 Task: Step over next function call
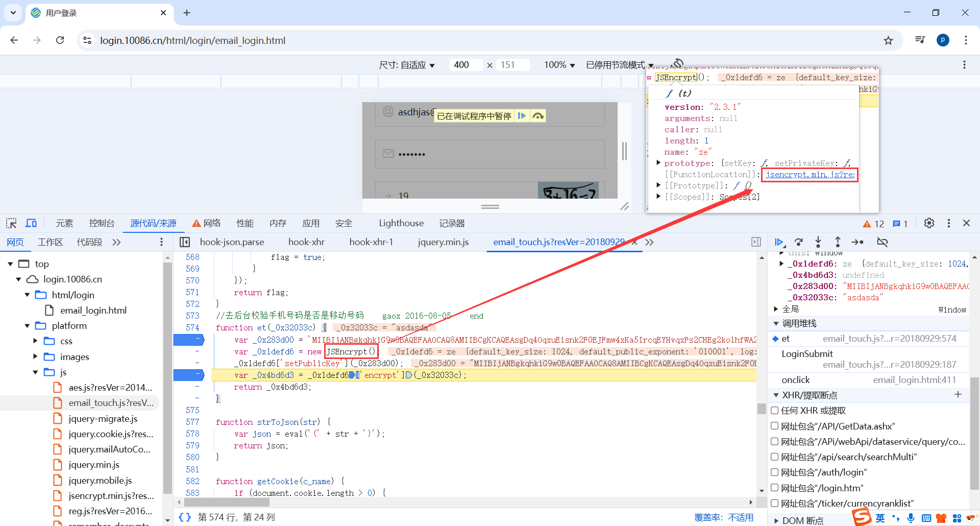pyautogui.click(x=799, y=242)
